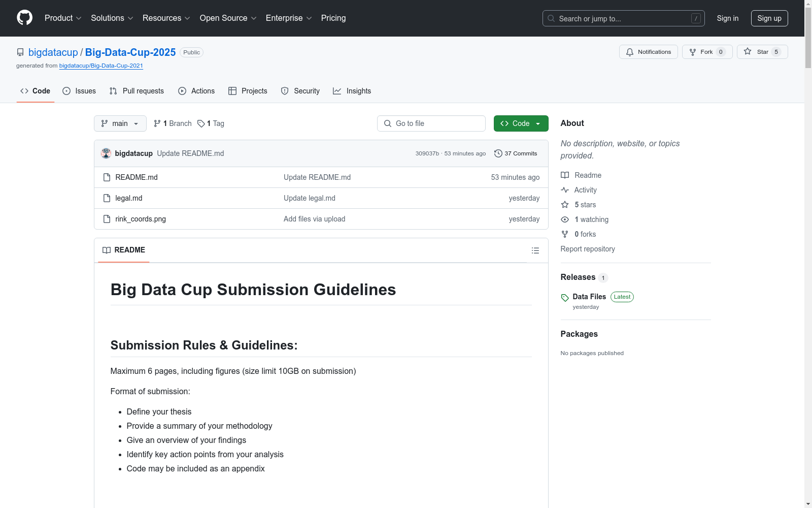Click the 1 Tag link
The width and height of the screenshot is (812, 508).
pyautogui.click(x=211, y=123)
